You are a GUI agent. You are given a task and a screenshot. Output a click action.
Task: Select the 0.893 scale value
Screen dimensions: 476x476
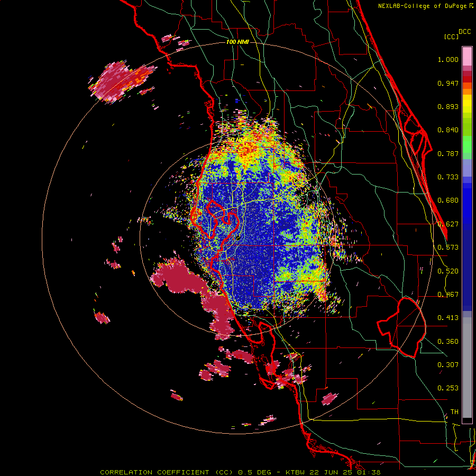coord(448,106)
